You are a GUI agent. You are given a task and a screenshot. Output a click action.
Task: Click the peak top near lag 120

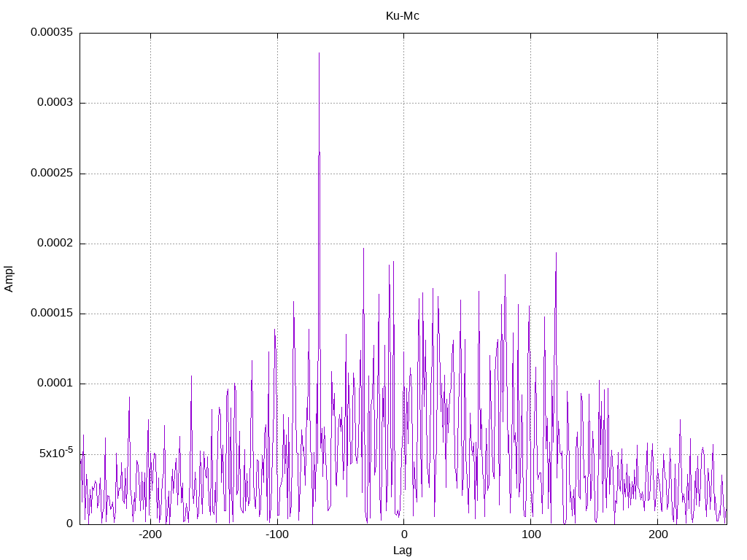click(x=556, y=253)
